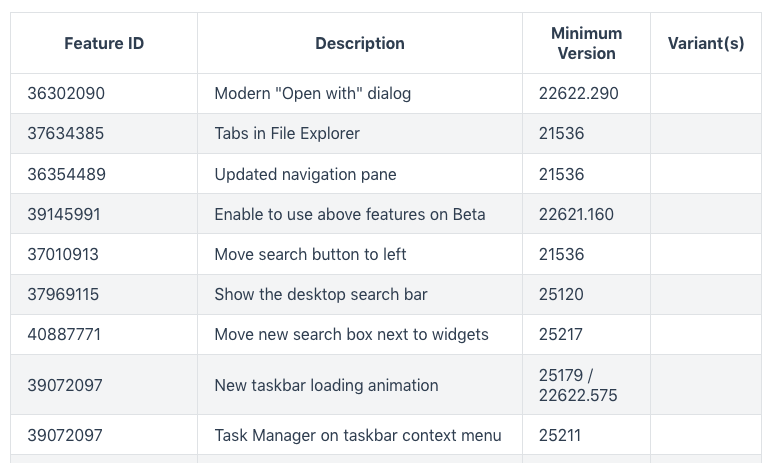Click the 25179 / 22622.575 version cell
The image size is (775, 463).
point(586,384)
